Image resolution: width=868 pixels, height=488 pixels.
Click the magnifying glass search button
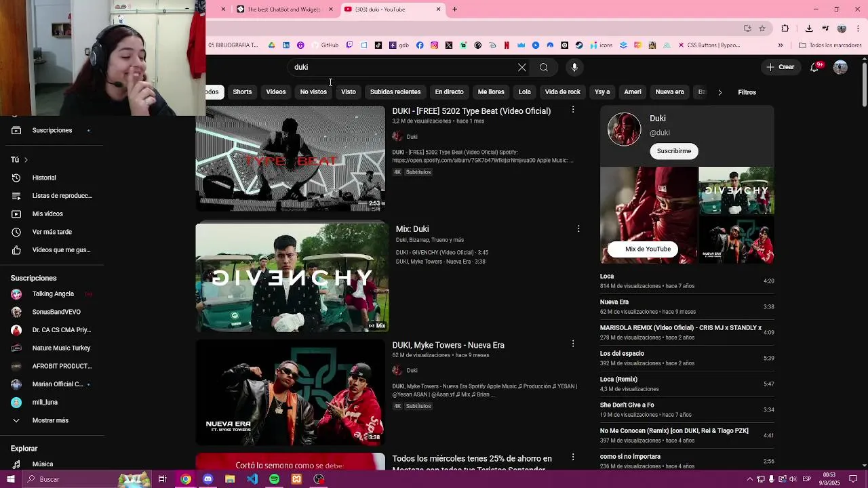(543, 67)
